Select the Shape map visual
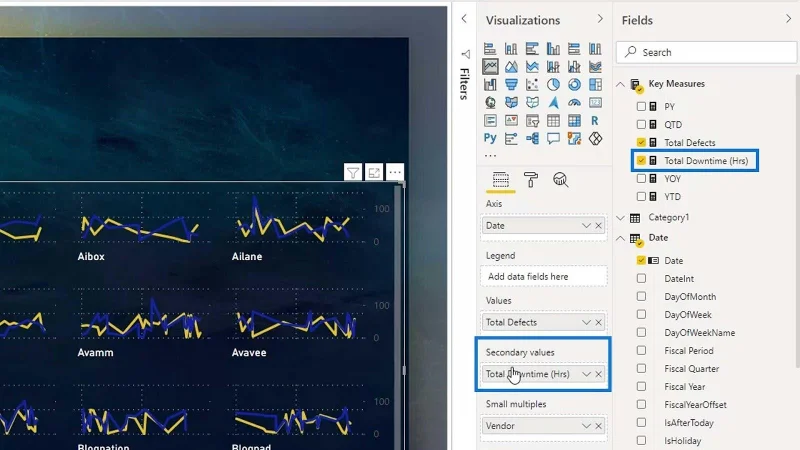Viewport: 800px width, 450px height. (532, 103)
